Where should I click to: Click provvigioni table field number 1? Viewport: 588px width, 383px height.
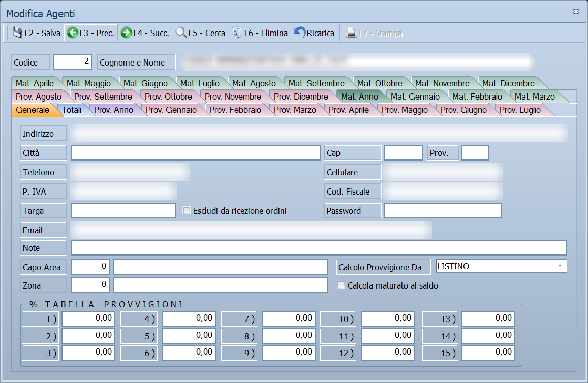click(88, 318)
